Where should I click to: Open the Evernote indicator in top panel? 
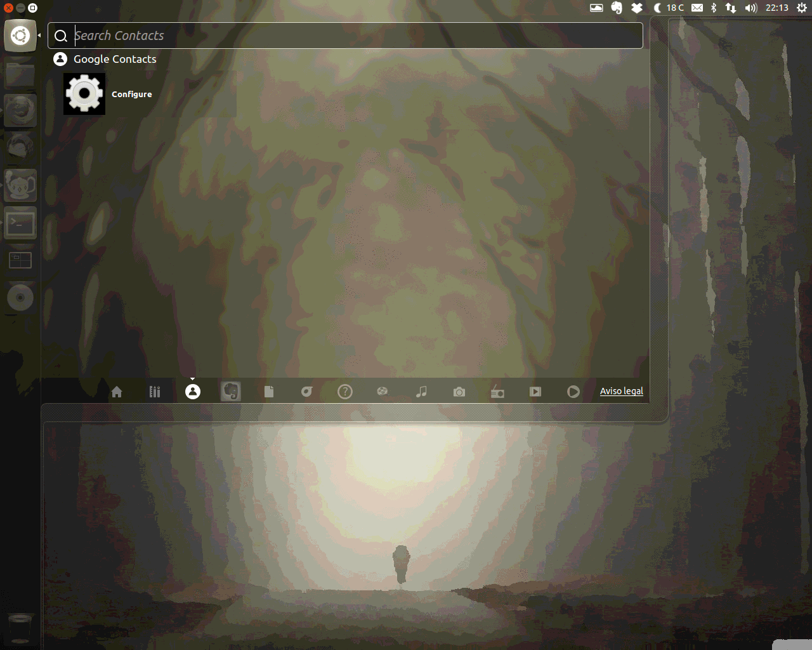tap(617, 8)
